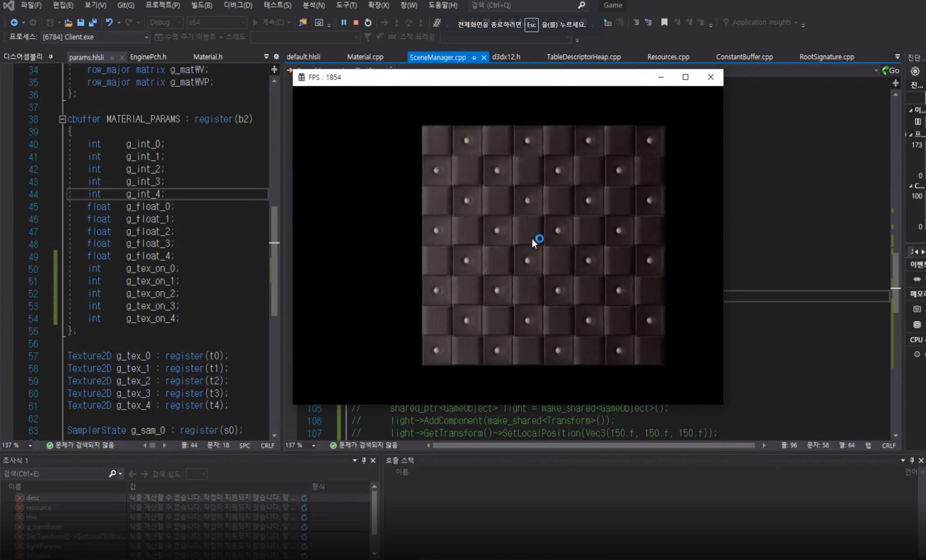926x560 pixels.
Task: Pin the call stack panel
Action: pos(912,460)
